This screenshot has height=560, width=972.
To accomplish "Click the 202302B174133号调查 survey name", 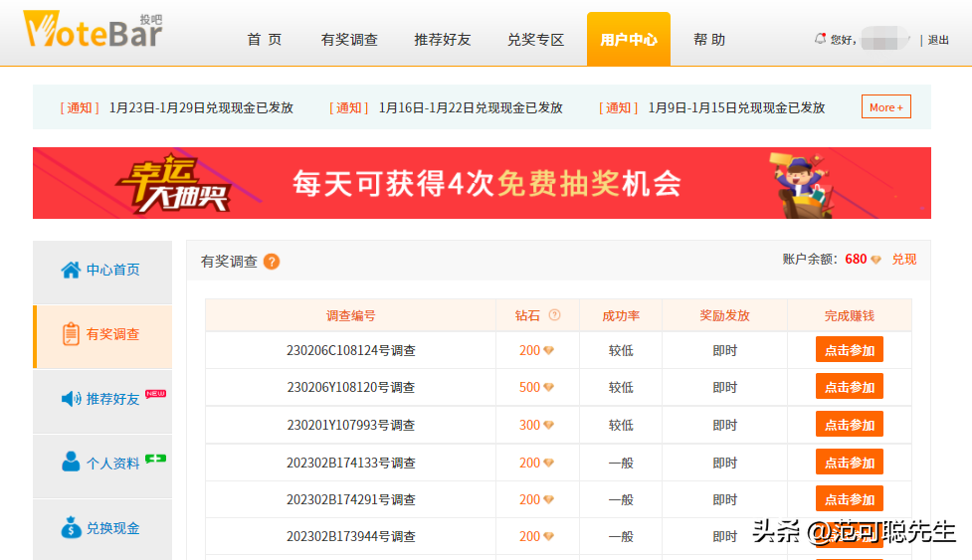I will pos(351,463).
